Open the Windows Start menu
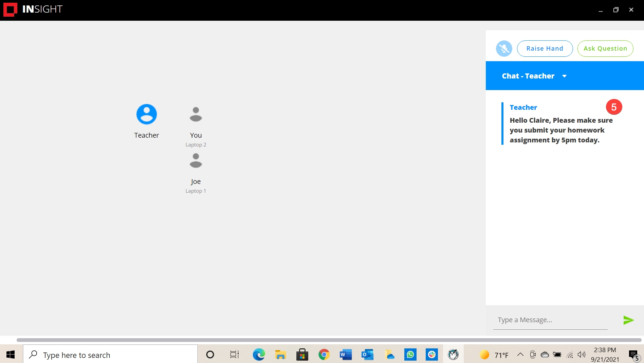644x363 pixels. point(11,355)
